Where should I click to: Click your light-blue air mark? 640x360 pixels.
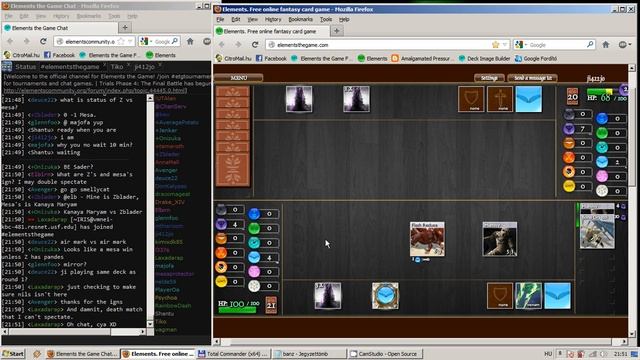(x=558, y=296)
